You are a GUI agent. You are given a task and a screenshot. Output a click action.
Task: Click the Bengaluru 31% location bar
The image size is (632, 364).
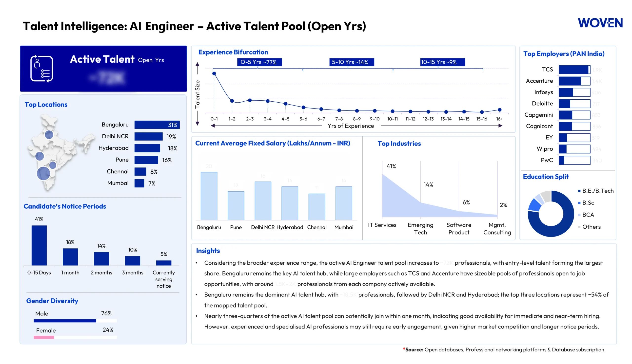[157, 125]
